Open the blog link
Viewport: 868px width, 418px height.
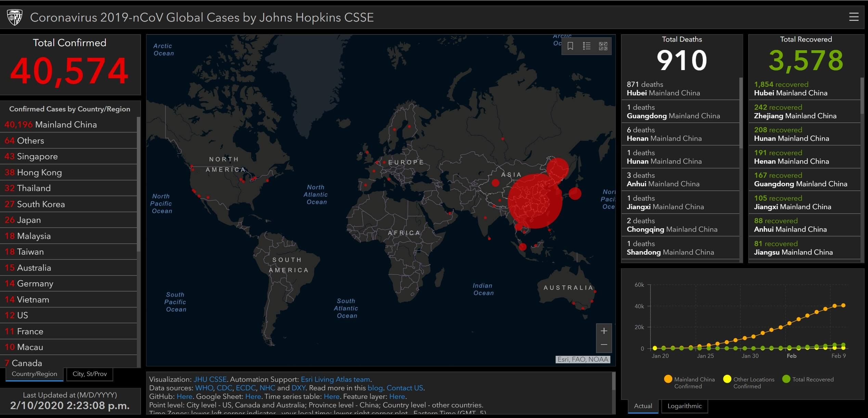(x=375, y=388)
